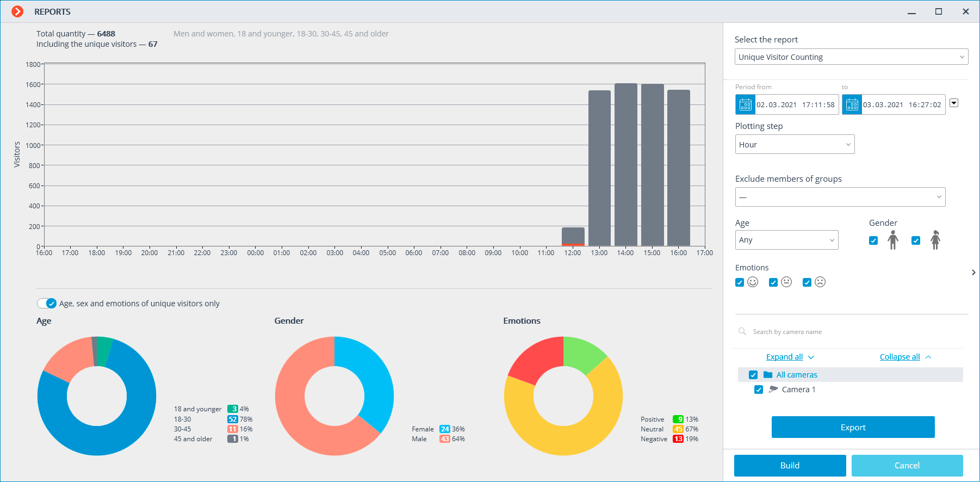The height and width of the screenshot is (482, 980).
Task: Click the orange Reports app logo icon
Action: [x=17, y=11]
